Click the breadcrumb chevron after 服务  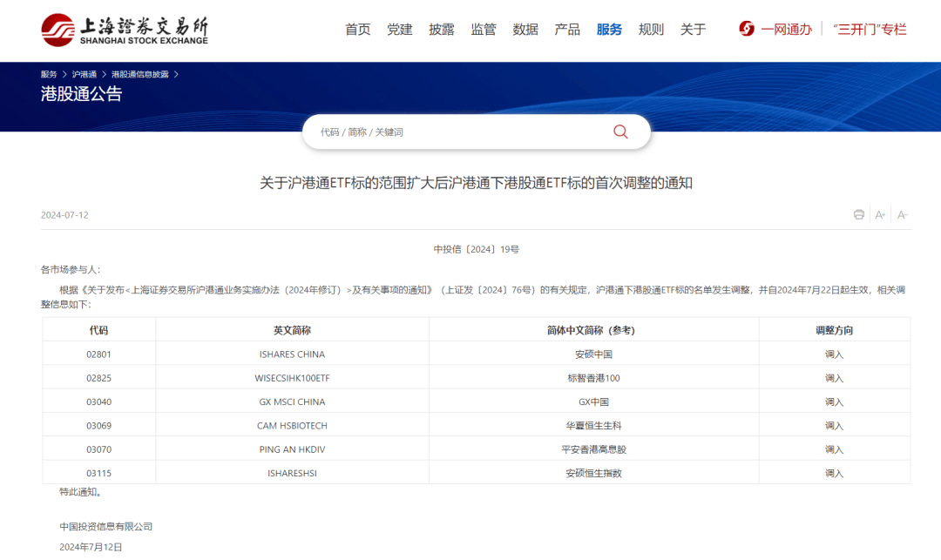coord(64,74)
